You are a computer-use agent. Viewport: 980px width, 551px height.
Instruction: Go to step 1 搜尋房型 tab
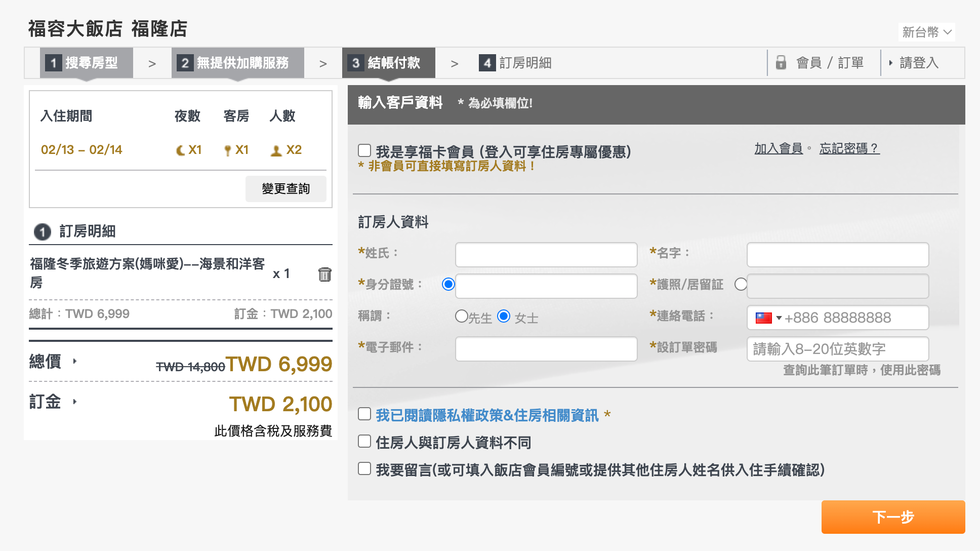87,63
